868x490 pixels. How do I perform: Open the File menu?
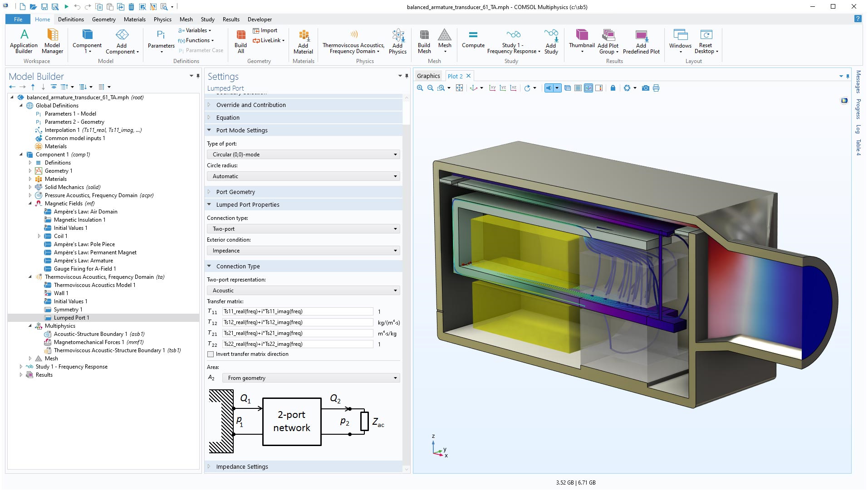pyautogui.click(x=18, y=19)
